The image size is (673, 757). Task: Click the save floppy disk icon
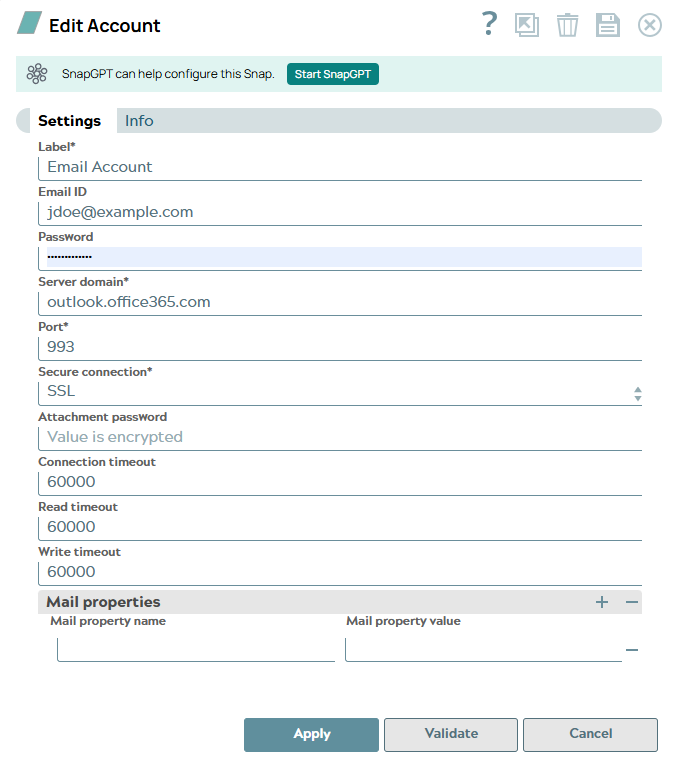coord(608,25)
